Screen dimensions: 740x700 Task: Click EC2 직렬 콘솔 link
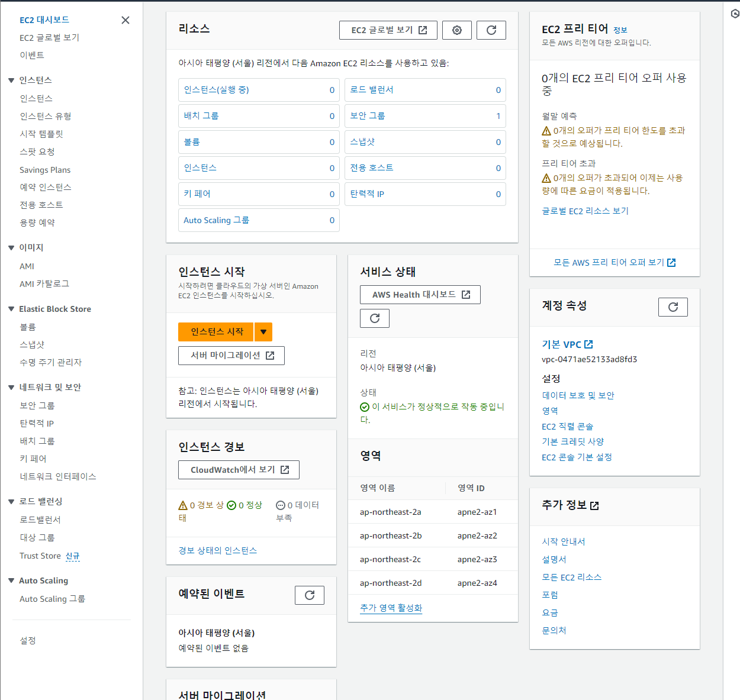567,427
